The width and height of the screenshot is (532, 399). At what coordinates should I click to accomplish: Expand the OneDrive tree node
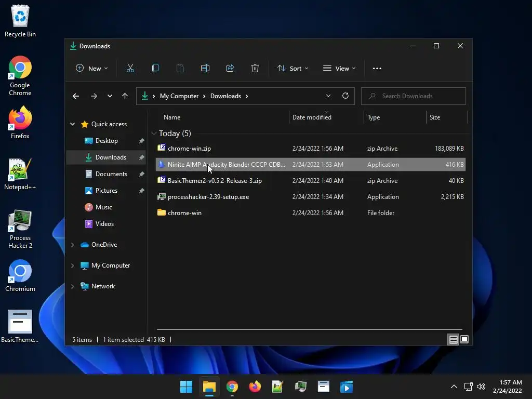(x=72, y=245)
